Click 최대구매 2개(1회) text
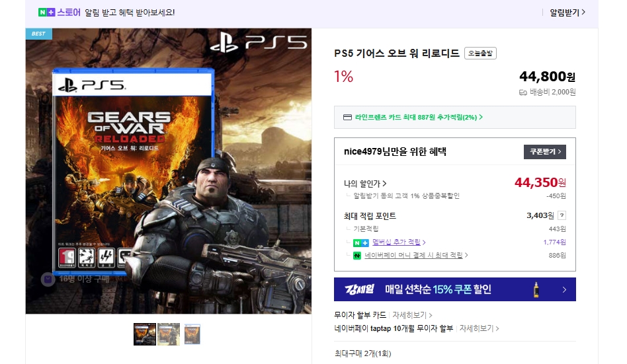Viewport: 627px width, 364px height. [362, 353]
